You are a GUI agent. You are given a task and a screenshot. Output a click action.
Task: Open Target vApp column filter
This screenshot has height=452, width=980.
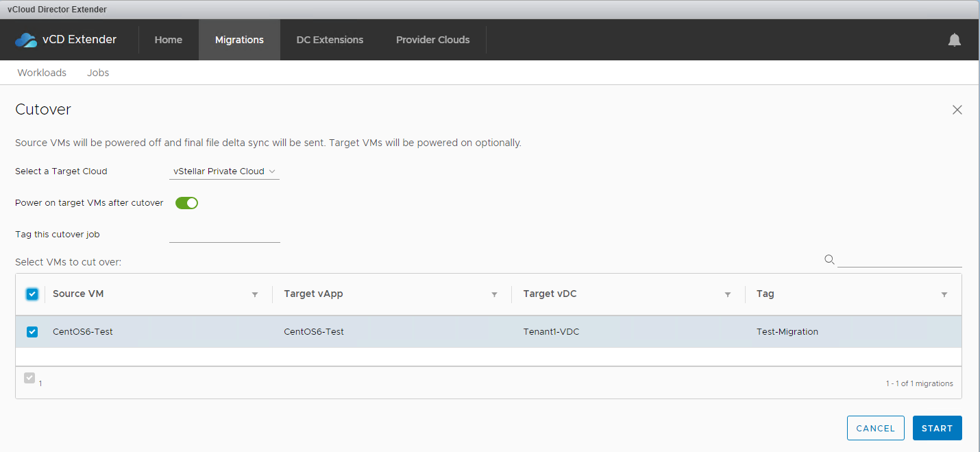494,294
